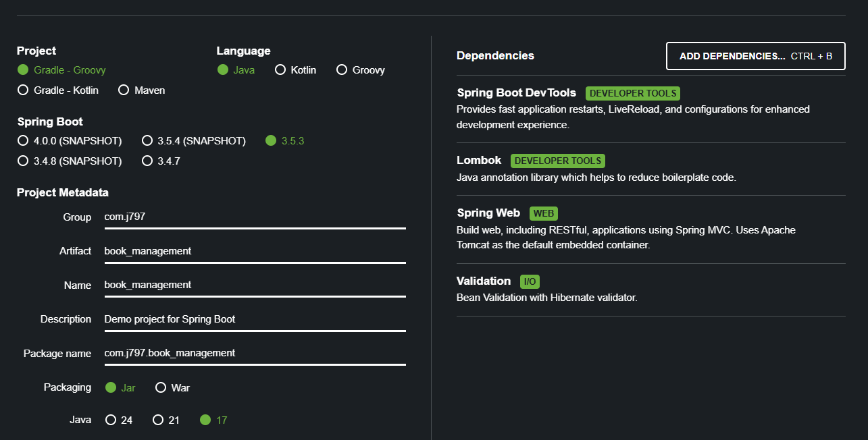Click the Dependencies heading
The height and width of the screenshot is (440, 868).
(x=495, y=55)
